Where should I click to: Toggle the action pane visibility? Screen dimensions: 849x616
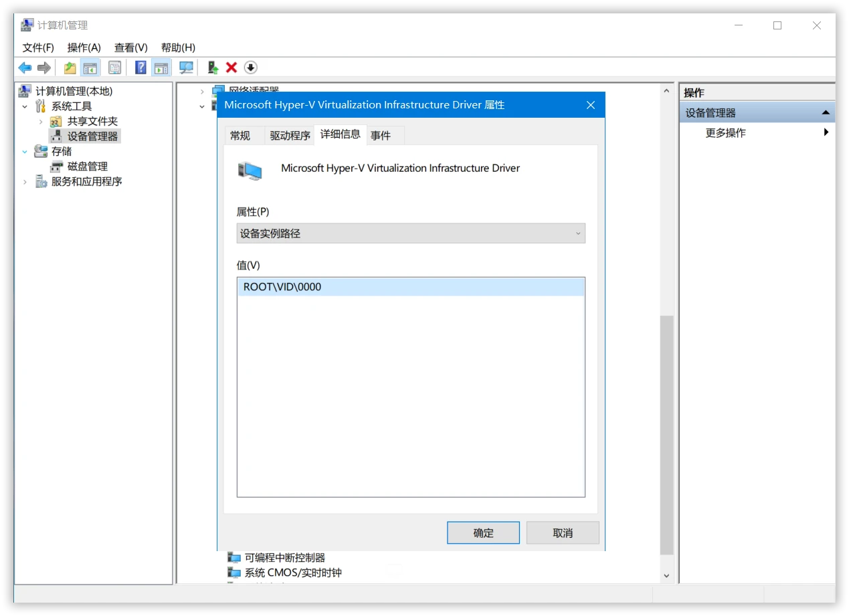[x=161, y=67]
